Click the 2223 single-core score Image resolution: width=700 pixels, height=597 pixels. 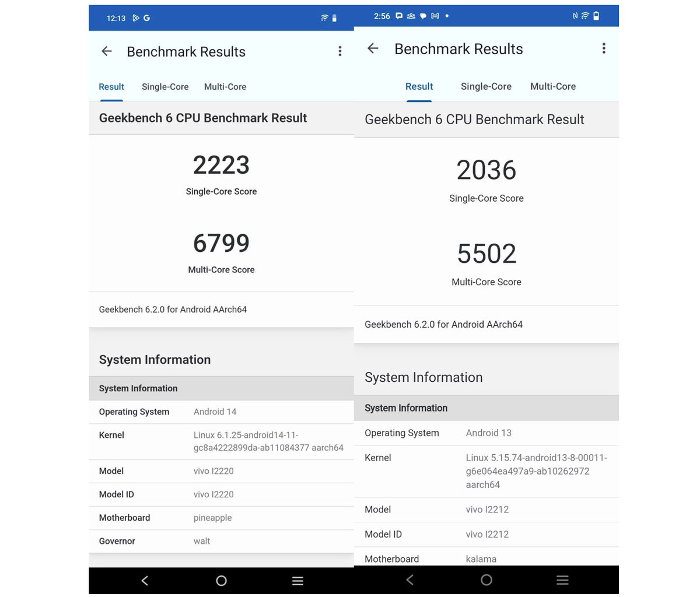(x=221, y=165)
